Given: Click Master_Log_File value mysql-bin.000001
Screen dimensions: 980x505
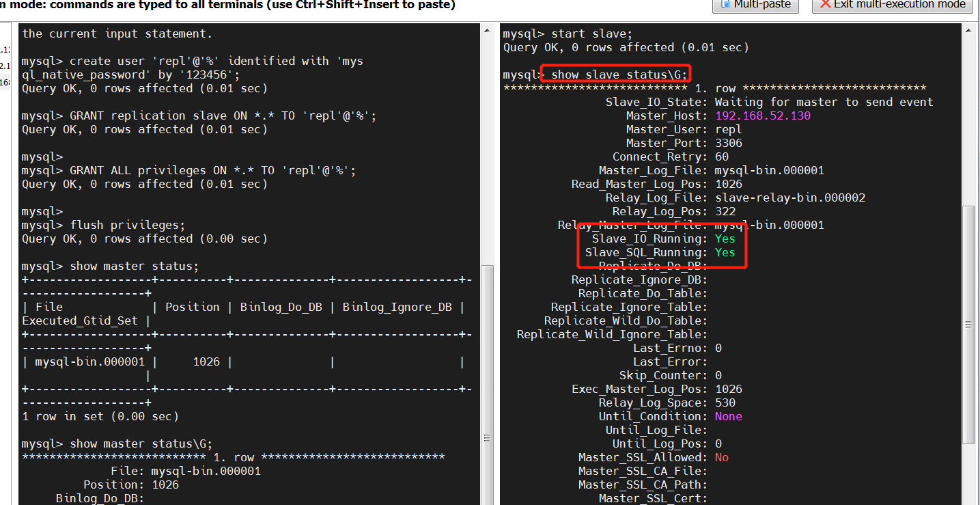Looking at the screenshot, I should pyautogui.click(x=769, y=170).
